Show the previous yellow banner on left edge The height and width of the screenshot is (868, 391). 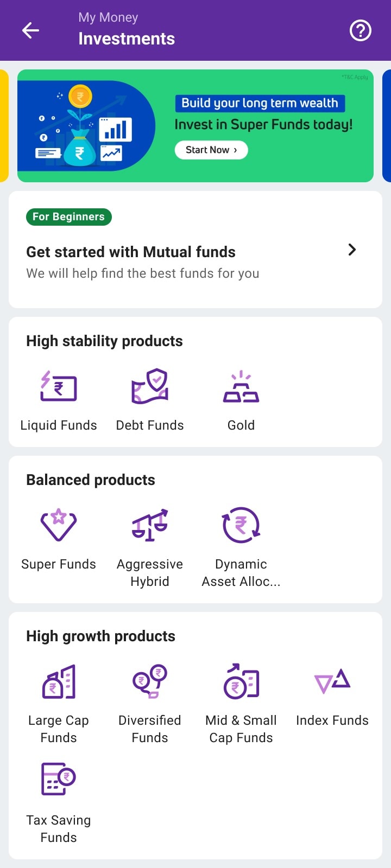click(4, 126)
